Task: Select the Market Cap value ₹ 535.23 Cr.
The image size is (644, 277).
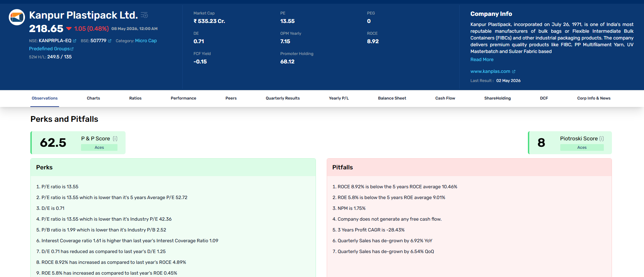Action: (x=209, y=21)
